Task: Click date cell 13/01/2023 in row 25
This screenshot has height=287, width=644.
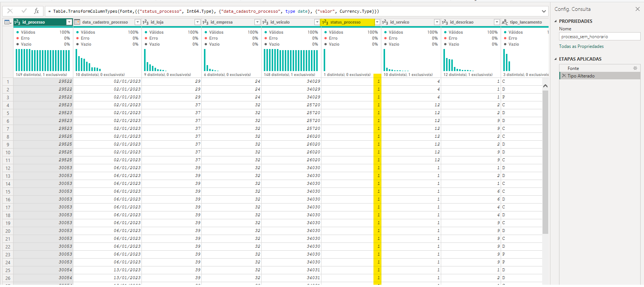Action: click(107, 270)
